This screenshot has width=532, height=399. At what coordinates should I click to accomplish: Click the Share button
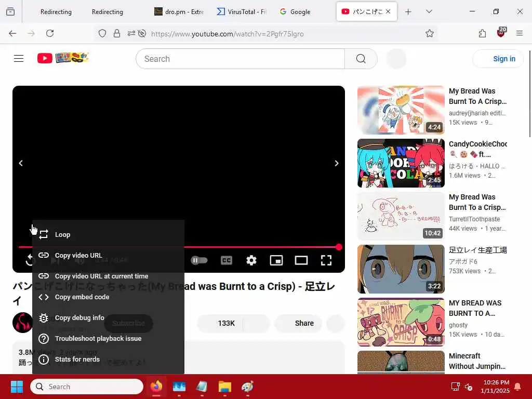298,323
